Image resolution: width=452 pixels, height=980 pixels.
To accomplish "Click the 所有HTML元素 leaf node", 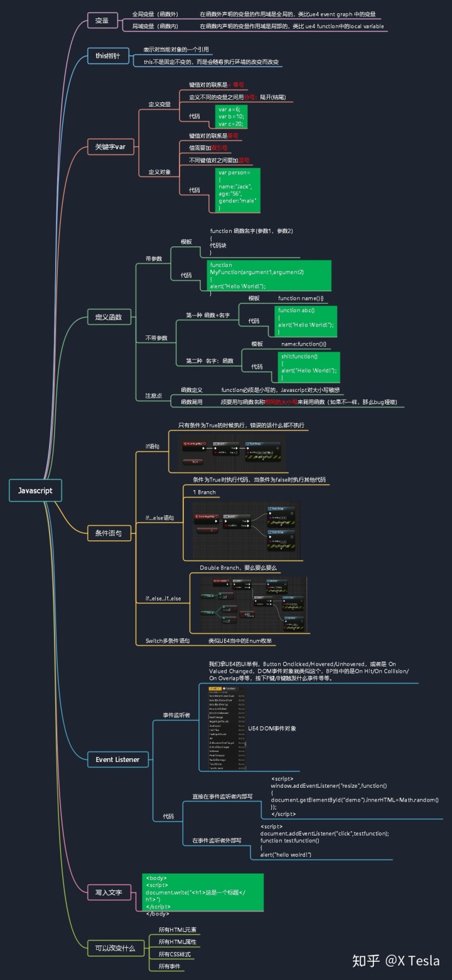I will (x=178, y=930).
